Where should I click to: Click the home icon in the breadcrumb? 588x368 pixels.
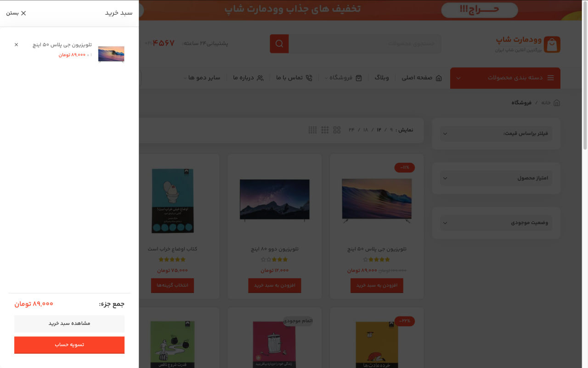pyautogui.click(x=557, y=103)
